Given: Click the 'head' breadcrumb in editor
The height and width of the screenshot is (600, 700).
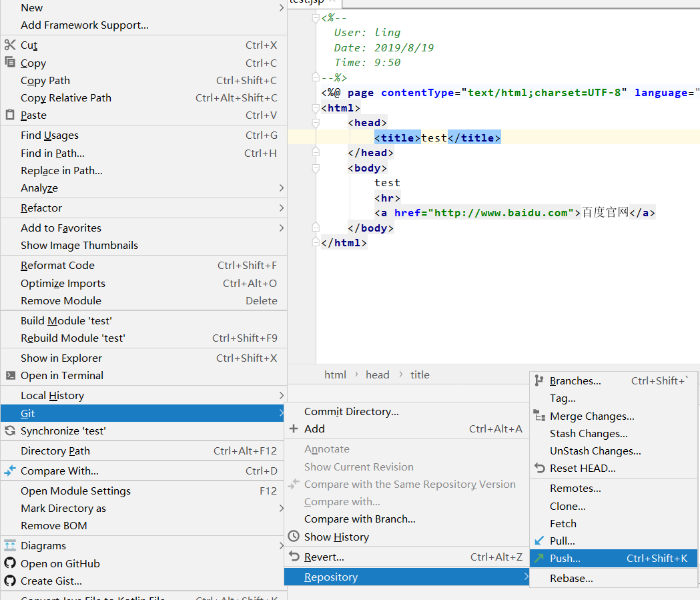Looking at the screenshot, I should click(377, 375).
